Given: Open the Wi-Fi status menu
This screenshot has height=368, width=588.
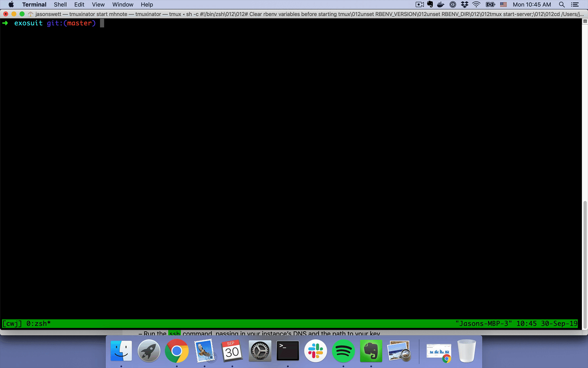Looking at the screenshot, I should pyautogui.click(x=476, y=4).
